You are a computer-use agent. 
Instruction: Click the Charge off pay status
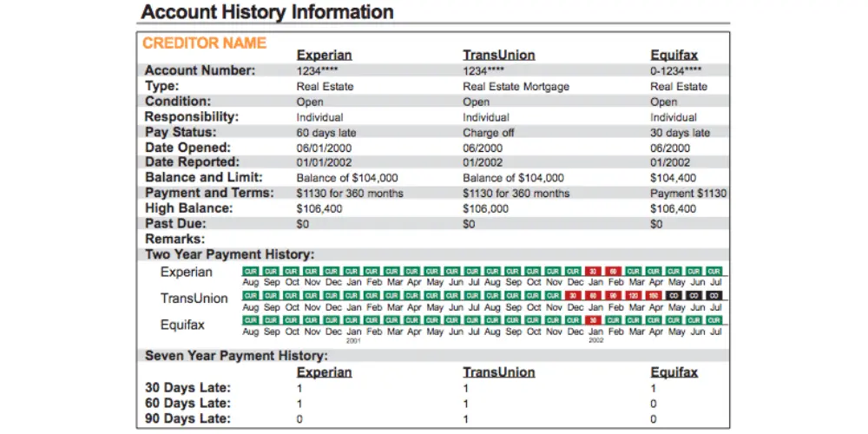[x=488, y=133]
